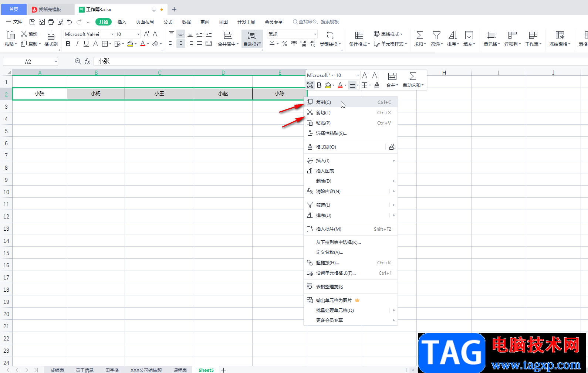
Task: Toggle align left in ribbon
Action: click(x=172, y=44)
